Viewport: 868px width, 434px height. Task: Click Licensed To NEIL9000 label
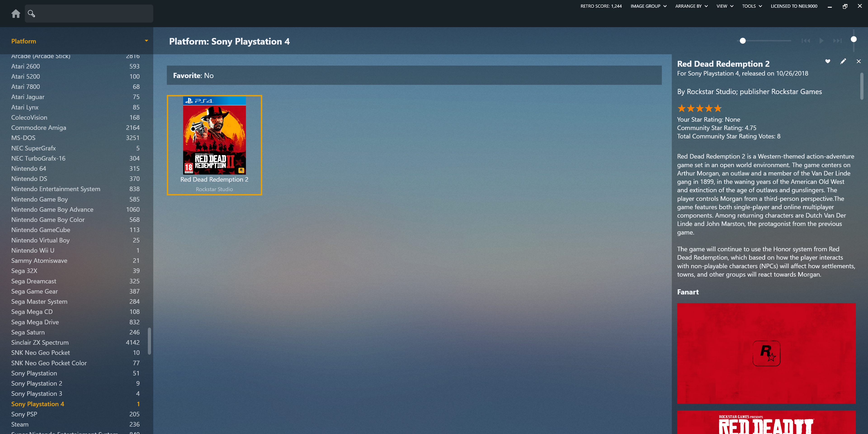pos(794,6)
